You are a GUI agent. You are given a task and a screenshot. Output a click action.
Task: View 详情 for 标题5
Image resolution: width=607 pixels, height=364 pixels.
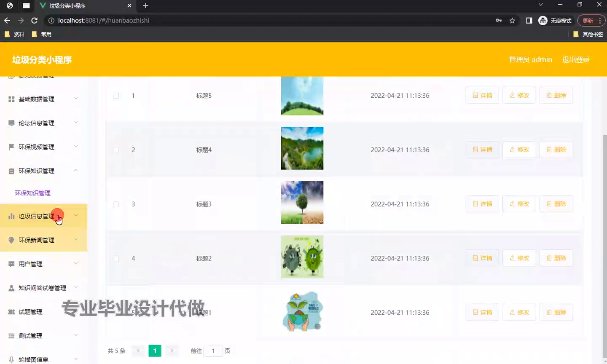(482, 95)
